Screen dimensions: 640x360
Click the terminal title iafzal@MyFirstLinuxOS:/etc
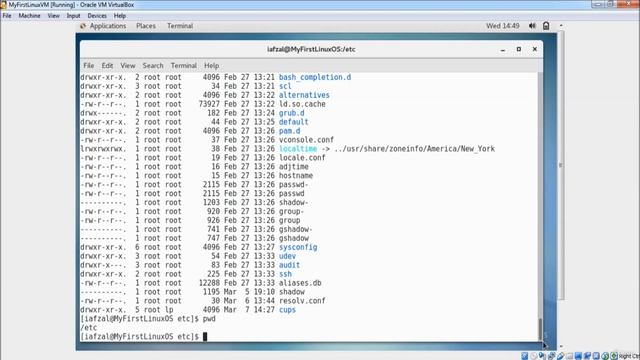click(x=311, y=49)
